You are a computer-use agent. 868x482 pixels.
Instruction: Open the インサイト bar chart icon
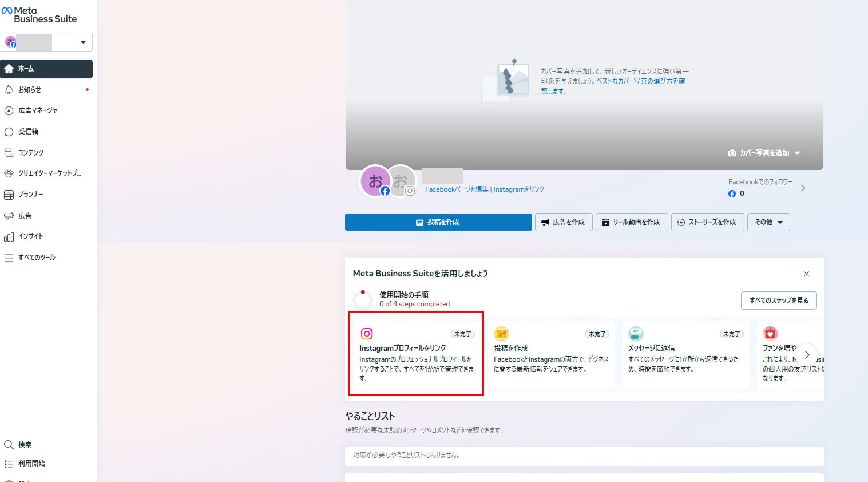point(9,236)
